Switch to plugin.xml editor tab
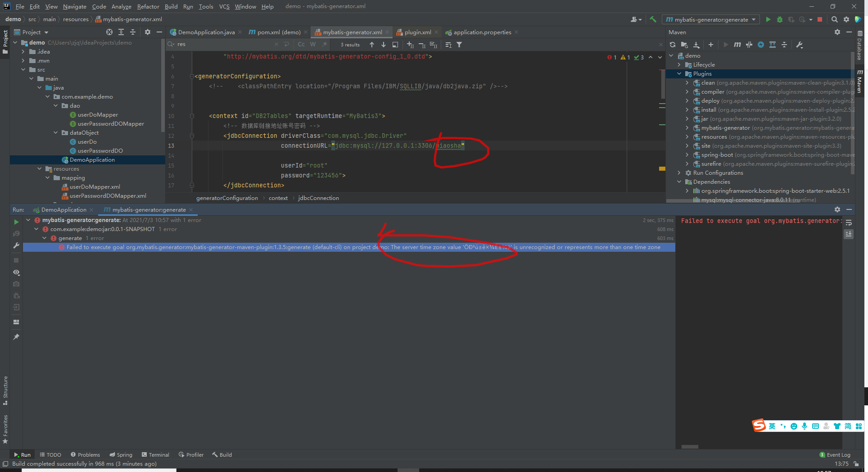 tap(417, 32)
